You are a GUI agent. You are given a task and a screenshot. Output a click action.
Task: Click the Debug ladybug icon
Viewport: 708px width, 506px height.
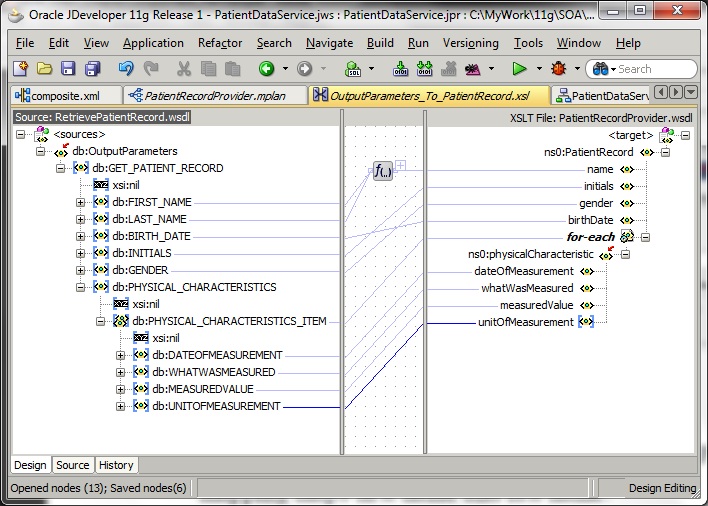click(559, 69)
